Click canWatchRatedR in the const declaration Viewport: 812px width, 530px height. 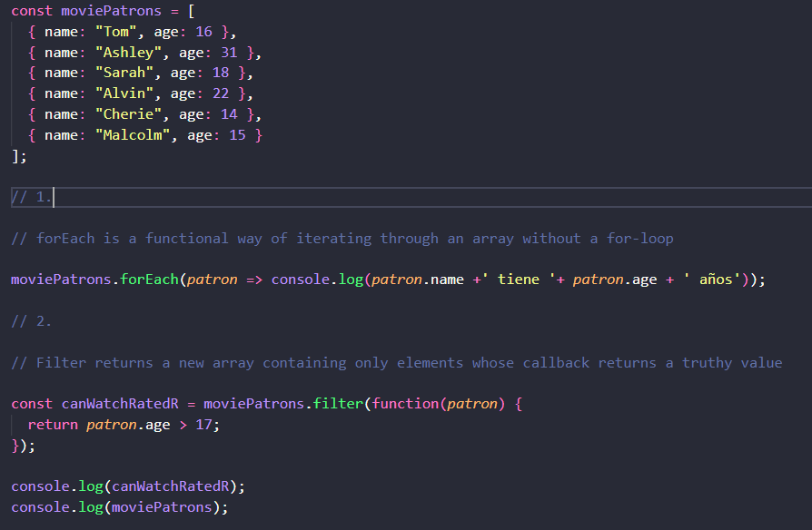click(x=120, y=404)
